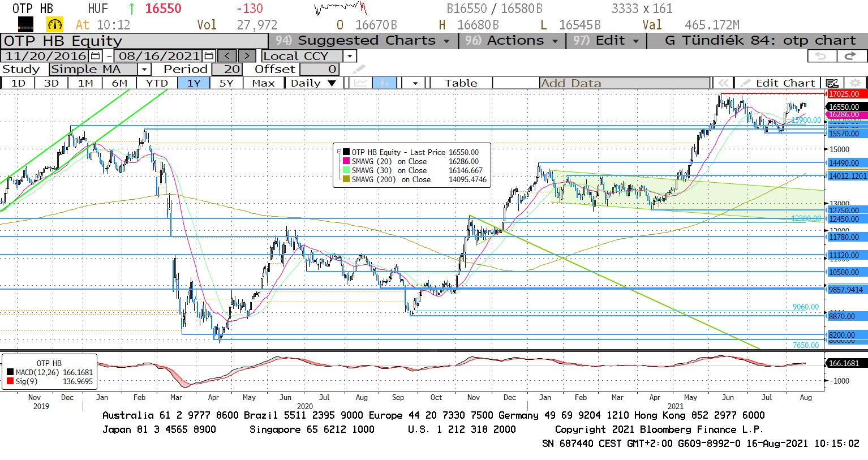Select the 1D period
The height and width of the screenshot is (460, 868).
18,83
